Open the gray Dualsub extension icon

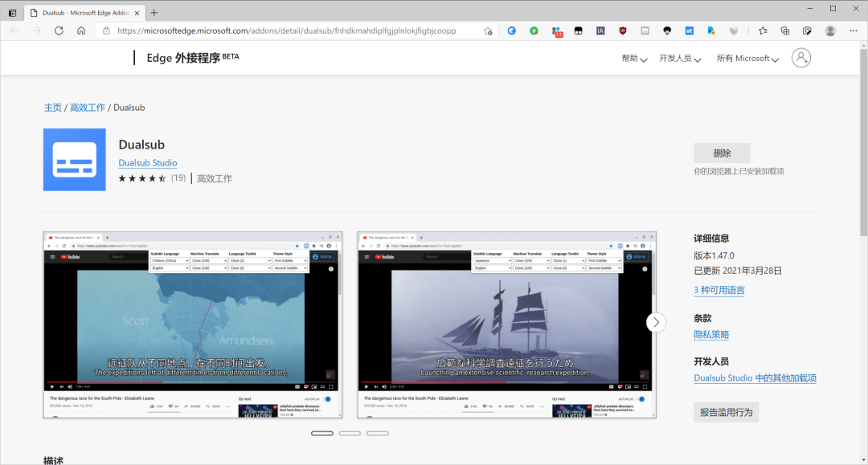pos(645,31)
